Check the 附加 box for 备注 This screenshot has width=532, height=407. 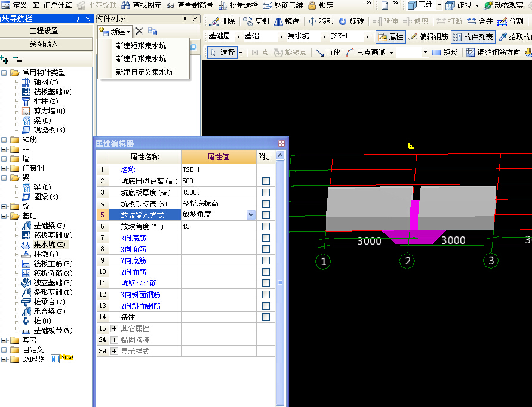click(266, 317)
